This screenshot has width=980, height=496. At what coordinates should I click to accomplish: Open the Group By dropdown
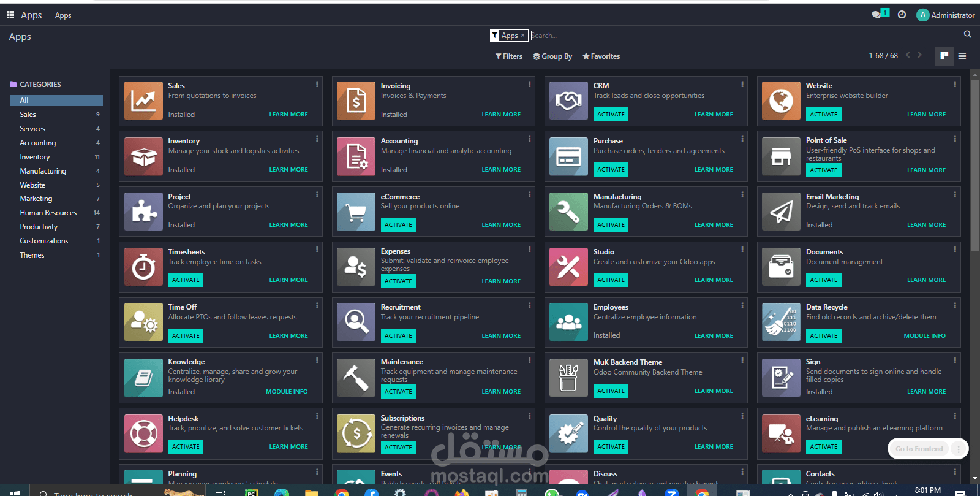click(552, 56)
